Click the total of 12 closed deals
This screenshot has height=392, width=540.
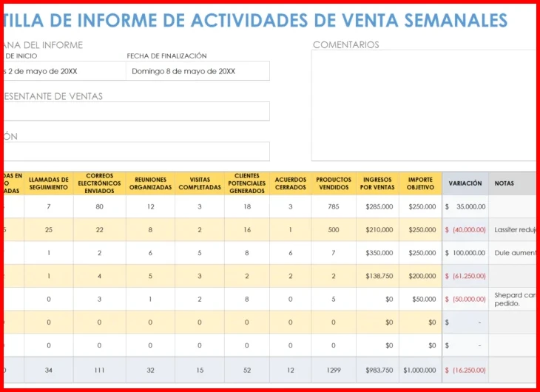[x=290, y=371]
